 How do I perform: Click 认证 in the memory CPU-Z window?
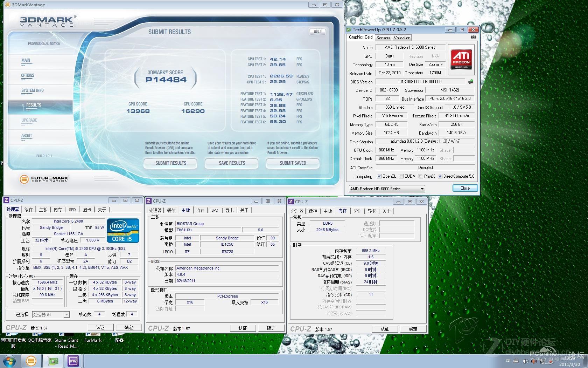(385, 329)
